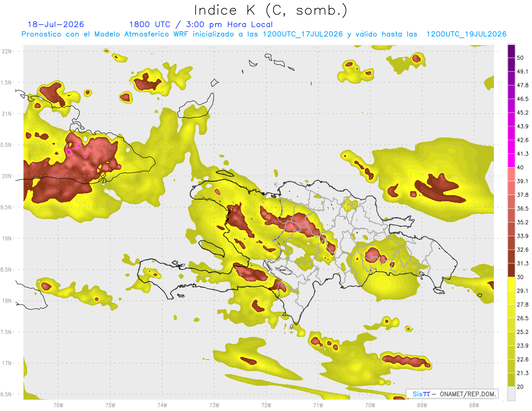Click the '25.2' colorbar label
This screenshot has height=411, width=532.
[523, 332]
